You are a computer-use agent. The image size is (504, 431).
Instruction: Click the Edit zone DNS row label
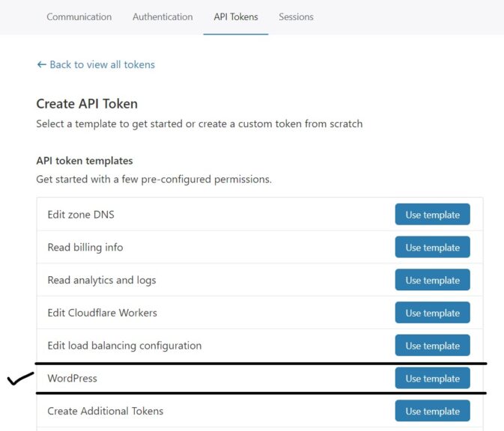81,214
